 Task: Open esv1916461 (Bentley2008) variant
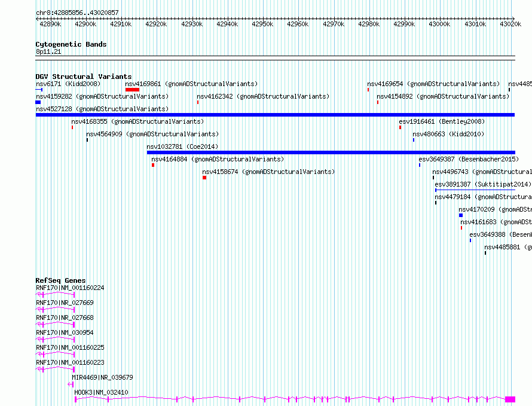click(x=442, y=121)
